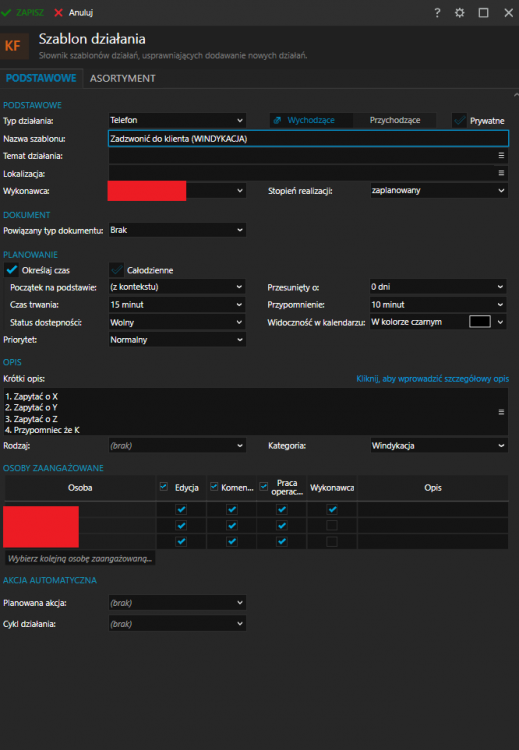Click the red X Anuluj icon

[58, 13]
